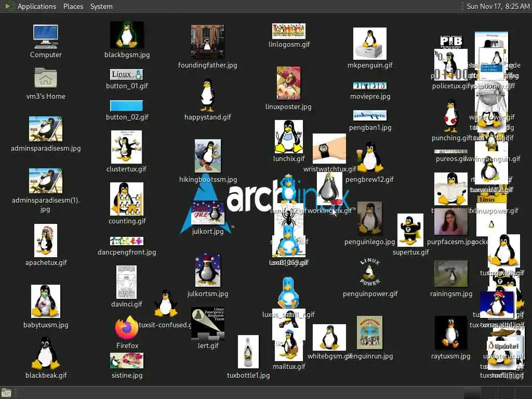Select the counting.gif icon

tap(127, 199)
